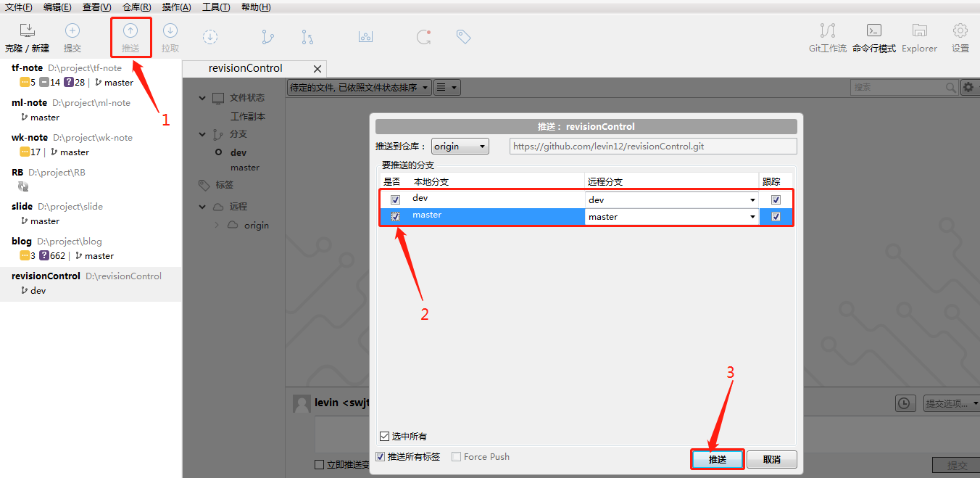Click the merge toolbar icon
Screen dimensions: 980x478
point(308,36)
